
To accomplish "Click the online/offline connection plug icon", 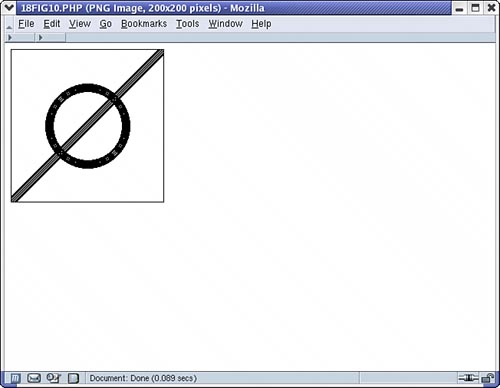I will point(467,378).
